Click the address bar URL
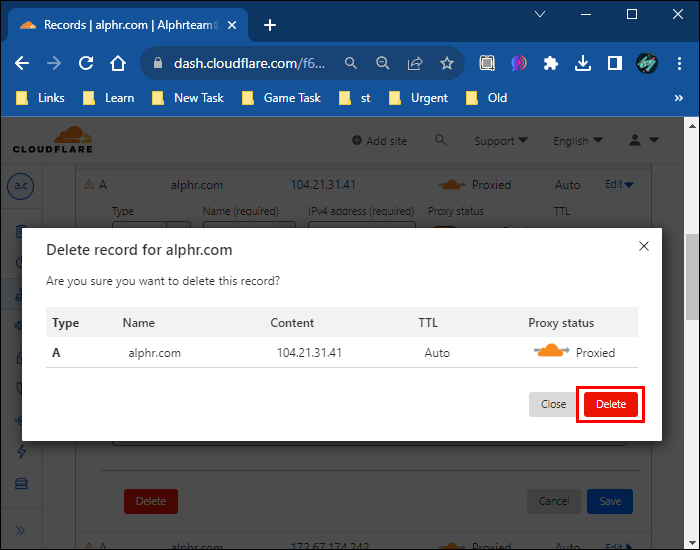The height and width of the screenshot is (550, 700). [249, 63]
